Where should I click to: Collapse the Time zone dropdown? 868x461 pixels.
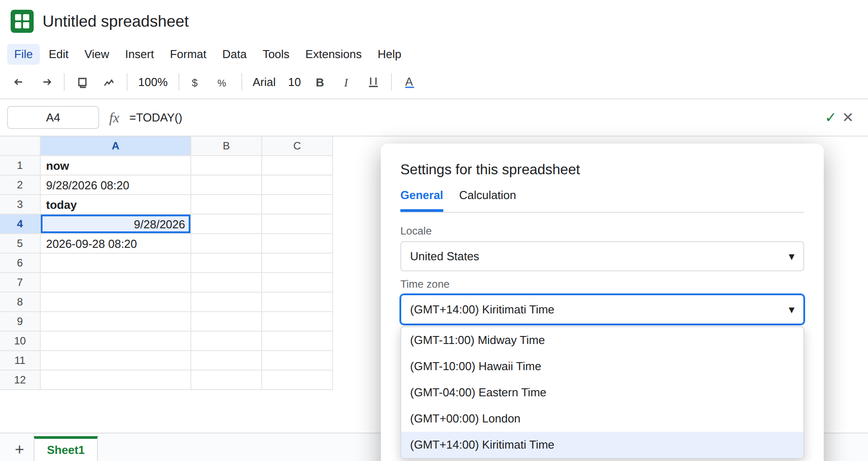click(x=602, y=309)
